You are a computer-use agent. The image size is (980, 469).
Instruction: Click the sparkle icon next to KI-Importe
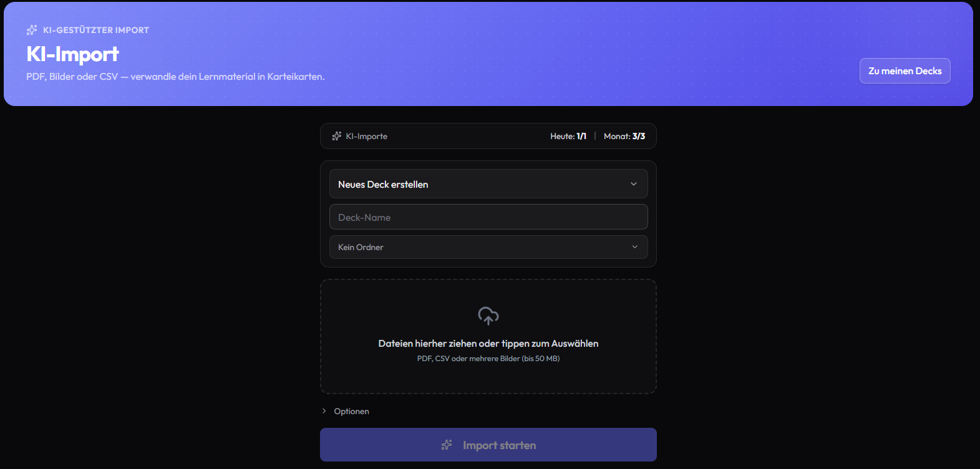click(337, 136)
